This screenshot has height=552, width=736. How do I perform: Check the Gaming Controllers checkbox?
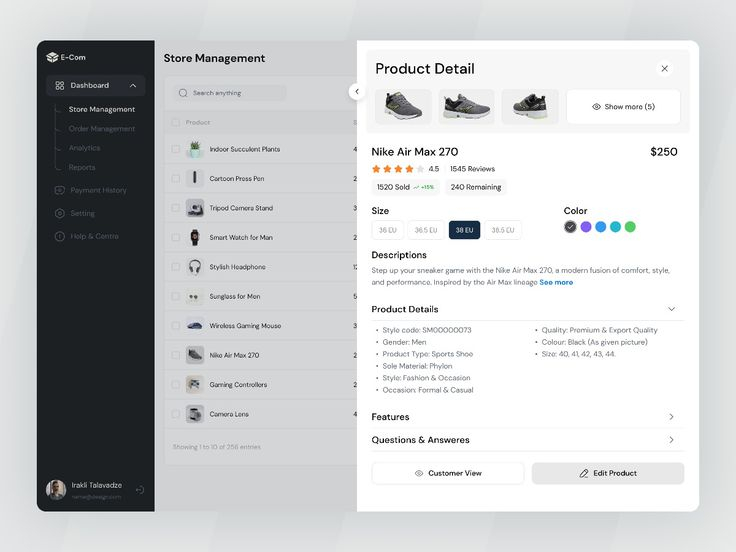click(176, 384)
